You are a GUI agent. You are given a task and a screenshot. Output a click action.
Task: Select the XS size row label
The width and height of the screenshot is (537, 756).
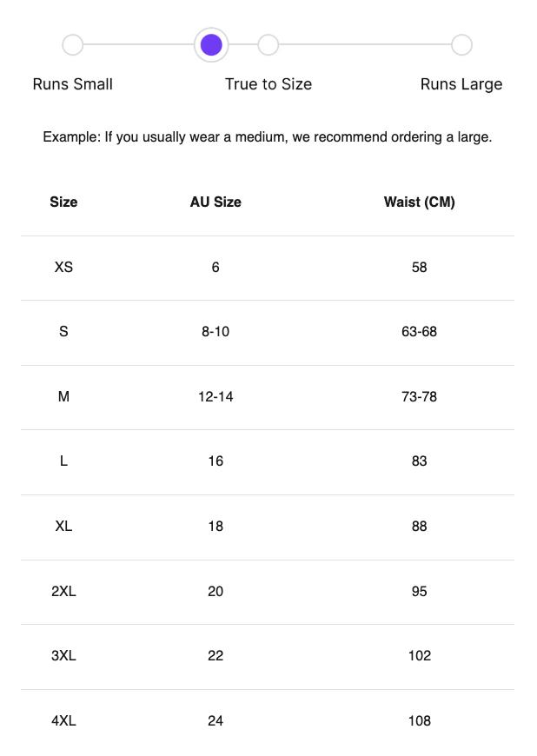click(63, 267)
